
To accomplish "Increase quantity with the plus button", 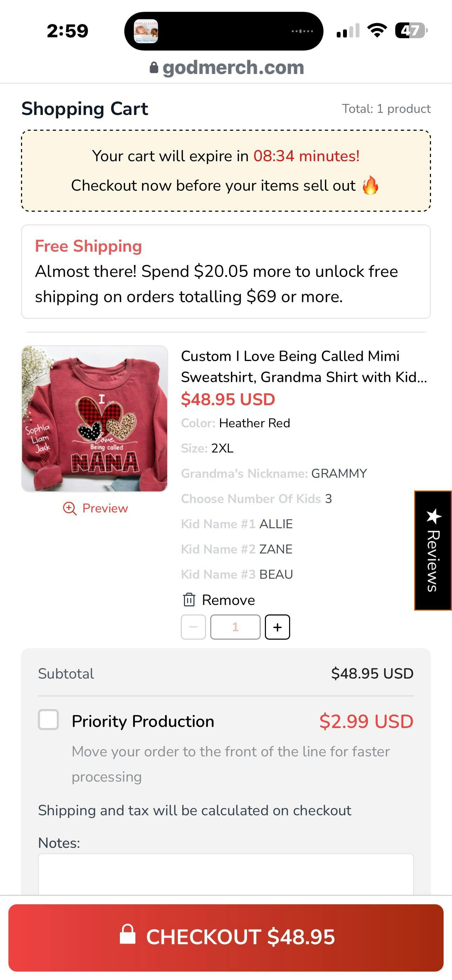I will click(x=278, y=627).
